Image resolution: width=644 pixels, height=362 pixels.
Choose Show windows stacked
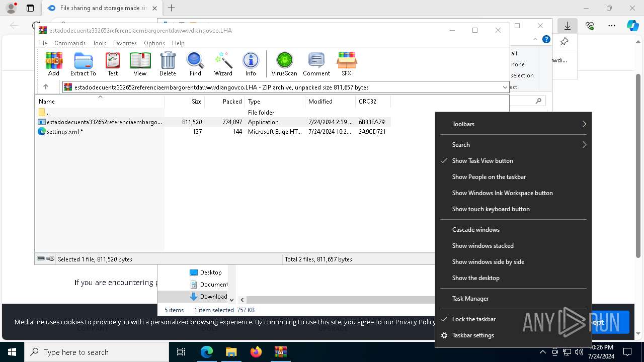513,246
